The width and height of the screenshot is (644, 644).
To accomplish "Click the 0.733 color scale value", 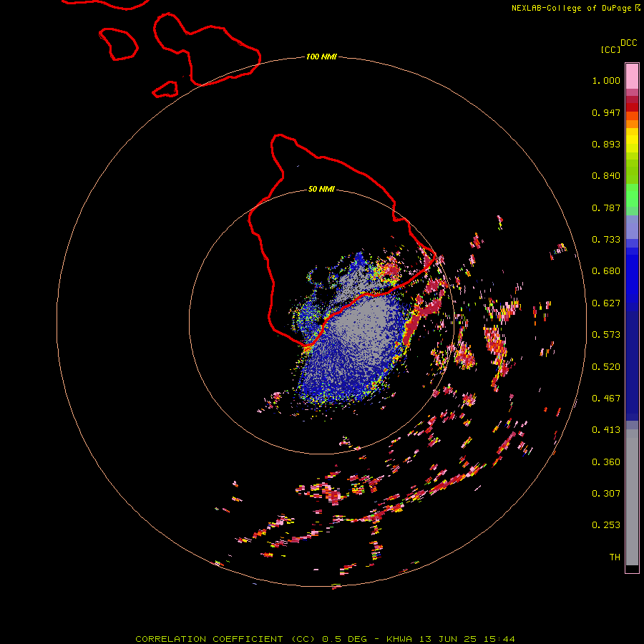I will (x=606, y=240).
